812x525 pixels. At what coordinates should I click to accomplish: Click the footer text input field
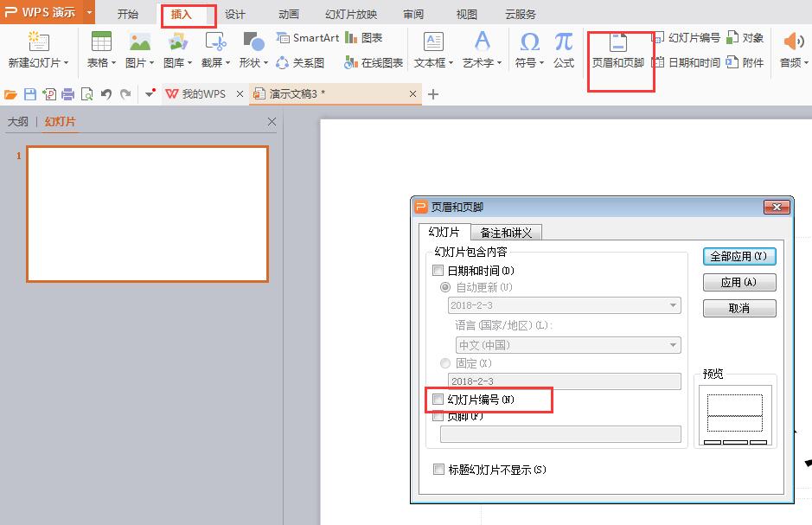point(560,434)
